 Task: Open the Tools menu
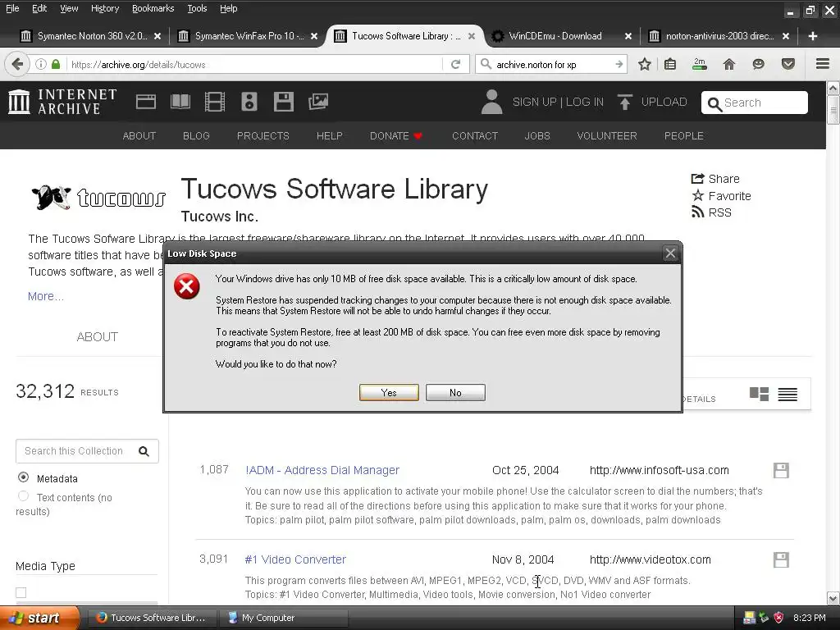pyautogui.click(x=197, y=8)
